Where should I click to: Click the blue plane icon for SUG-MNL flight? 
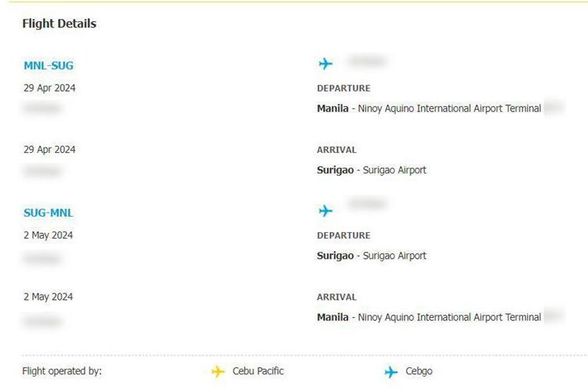point(325,210)
